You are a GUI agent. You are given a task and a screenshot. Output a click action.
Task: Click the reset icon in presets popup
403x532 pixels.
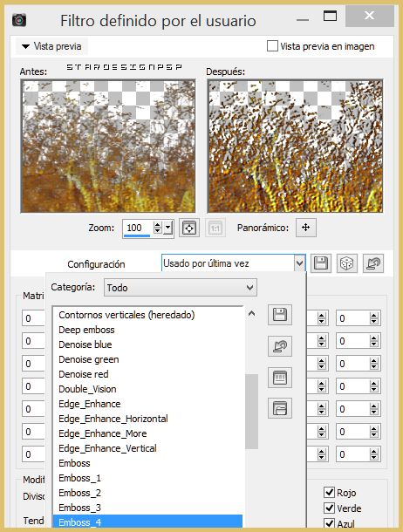[280, 346]
